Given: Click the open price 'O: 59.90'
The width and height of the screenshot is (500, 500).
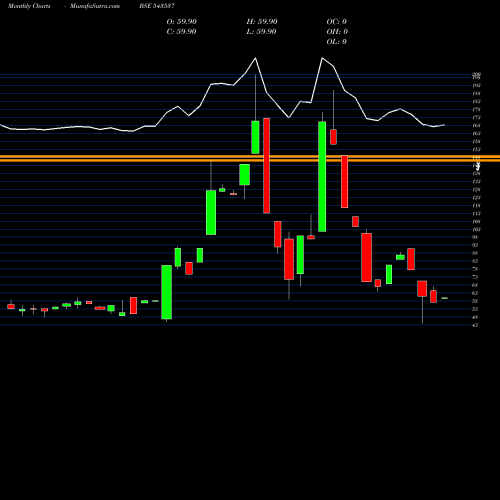Looking at the screenshot, I should click(182, 22).
